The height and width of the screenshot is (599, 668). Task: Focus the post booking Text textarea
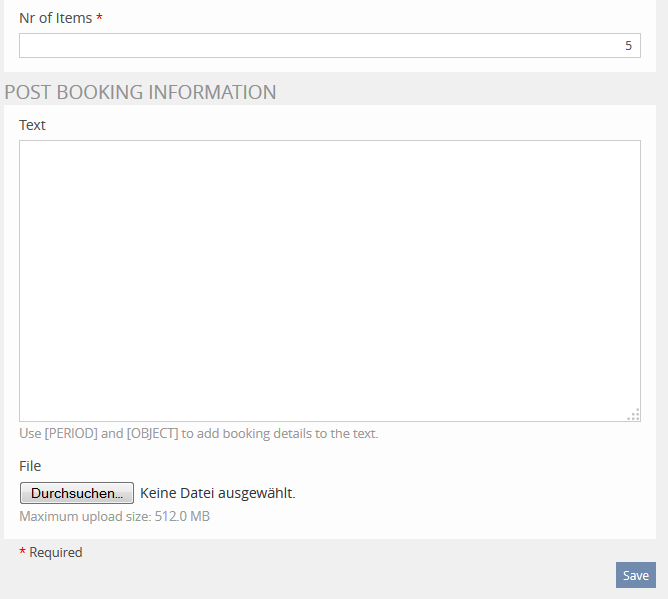pos(329,280)
